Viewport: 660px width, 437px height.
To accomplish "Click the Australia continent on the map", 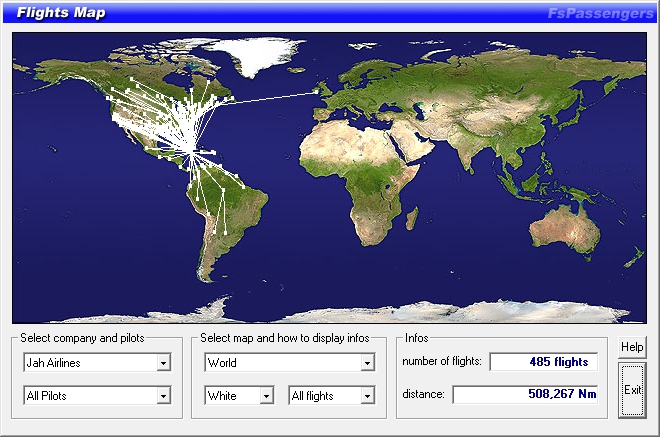I will tap(560, 227).
